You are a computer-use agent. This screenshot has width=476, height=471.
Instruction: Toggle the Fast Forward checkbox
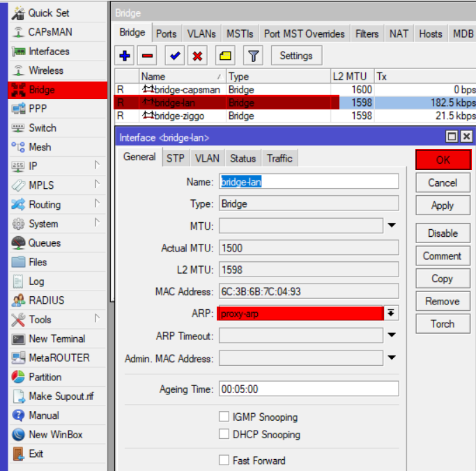(x=224, y=460)
